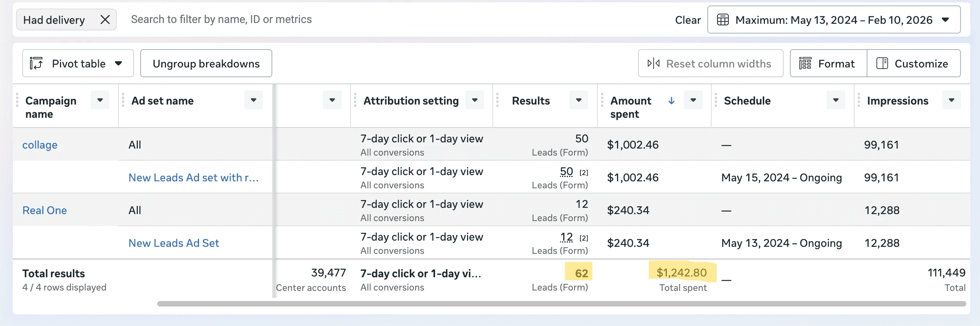The width and height of the screenshot is (980, 326).
Task: Open the Attribution setting column menu
Action: [x=474, y=100]
